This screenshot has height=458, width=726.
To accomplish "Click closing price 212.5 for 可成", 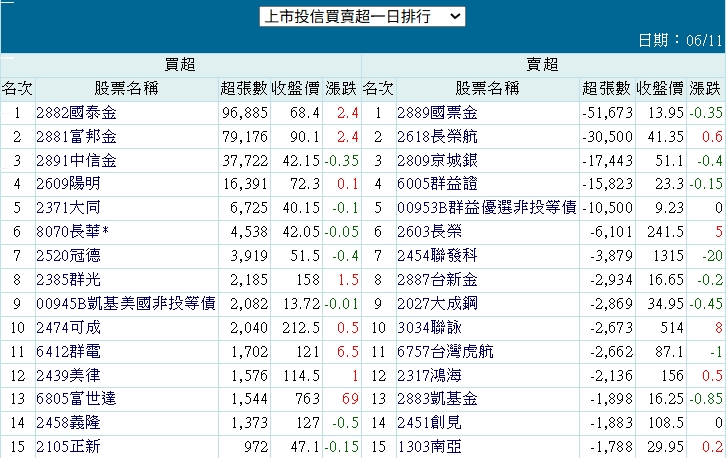I will pos(301,327).
